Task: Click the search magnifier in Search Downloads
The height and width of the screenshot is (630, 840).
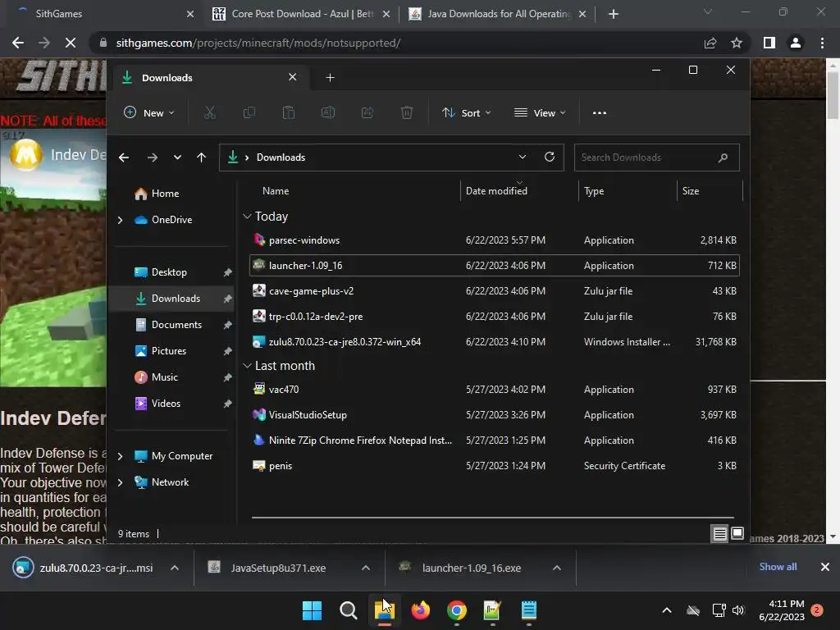Action: 724,157
